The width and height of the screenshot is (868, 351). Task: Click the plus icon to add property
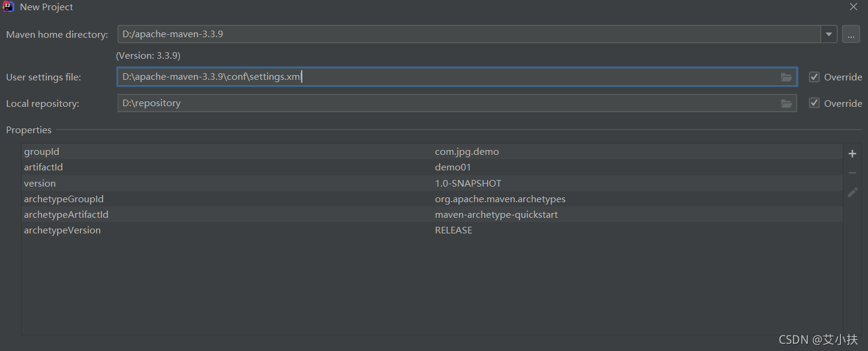click(x=852, y=154)
